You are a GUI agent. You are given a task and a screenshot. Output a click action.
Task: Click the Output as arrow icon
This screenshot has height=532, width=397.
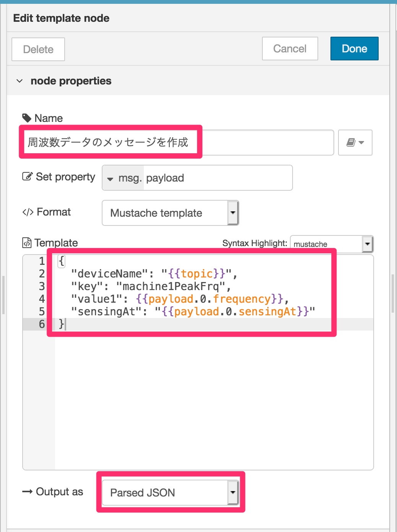click(x=27, y=491)
